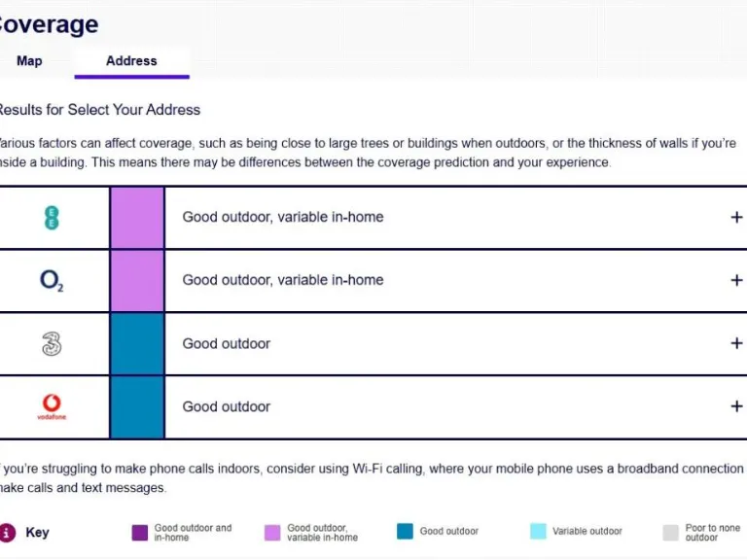
Task: Click the Poor to none grey swatch
Action: pos(670,532)
